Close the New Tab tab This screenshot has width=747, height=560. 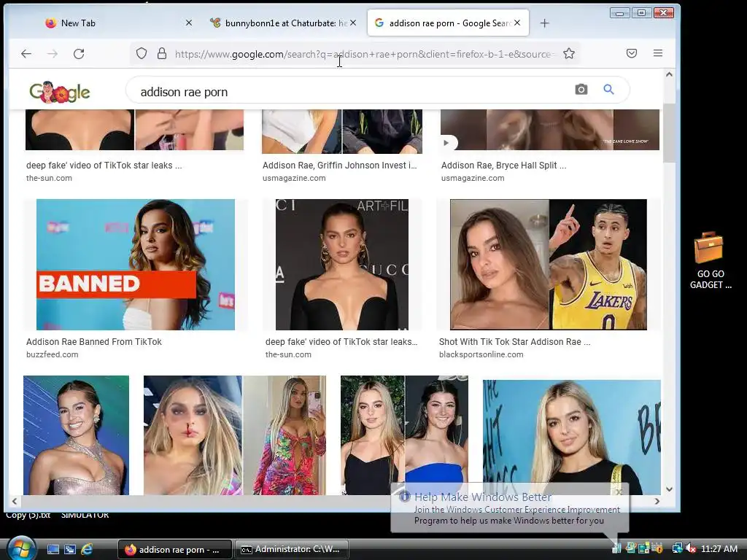[189, 23]
